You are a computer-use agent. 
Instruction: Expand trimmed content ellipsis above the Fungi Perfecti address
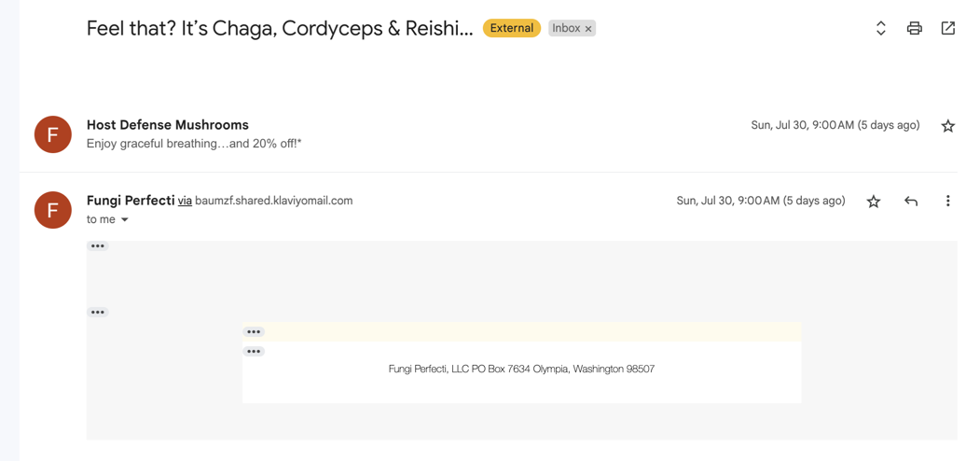pyautogui.click(x=254, y=352)
